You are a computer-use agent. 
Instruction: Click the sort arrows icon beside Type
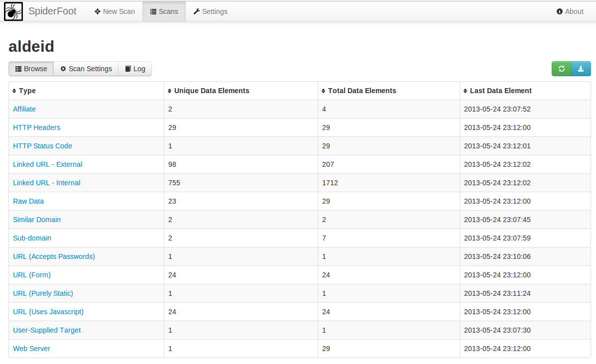[x=14, y=91]
